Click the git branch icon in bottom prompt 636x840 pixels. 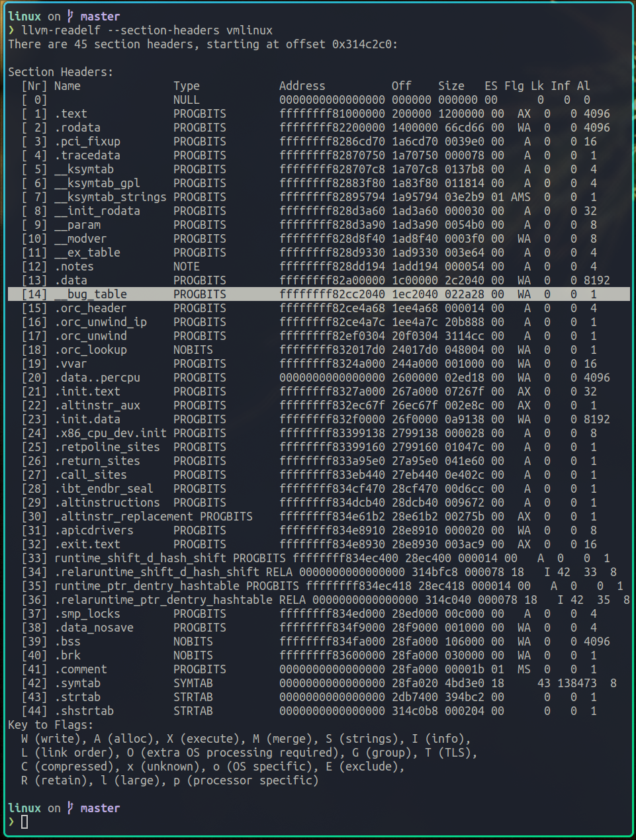70,808
